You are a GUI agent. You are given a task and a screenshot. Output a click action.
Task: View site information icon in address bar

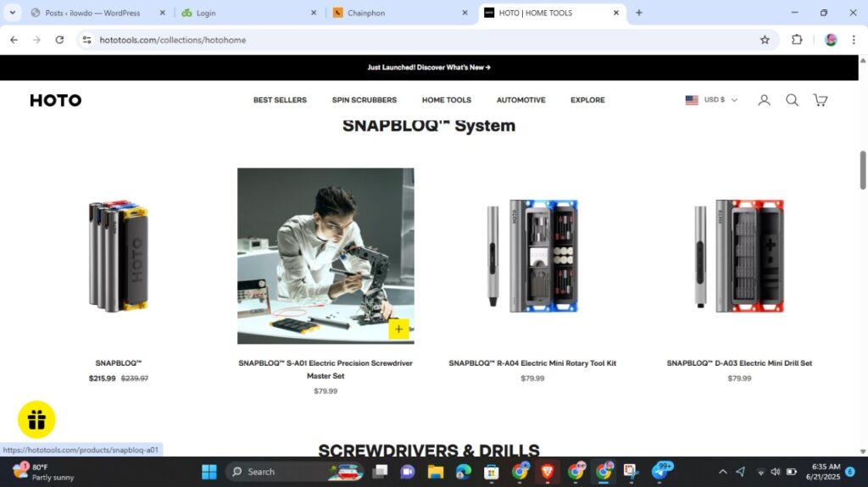tap(87, 40)
